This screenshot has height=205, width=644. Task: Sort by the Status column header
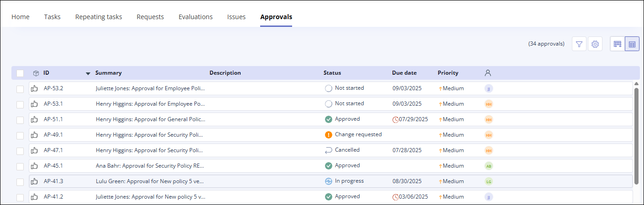click(332, 73)
